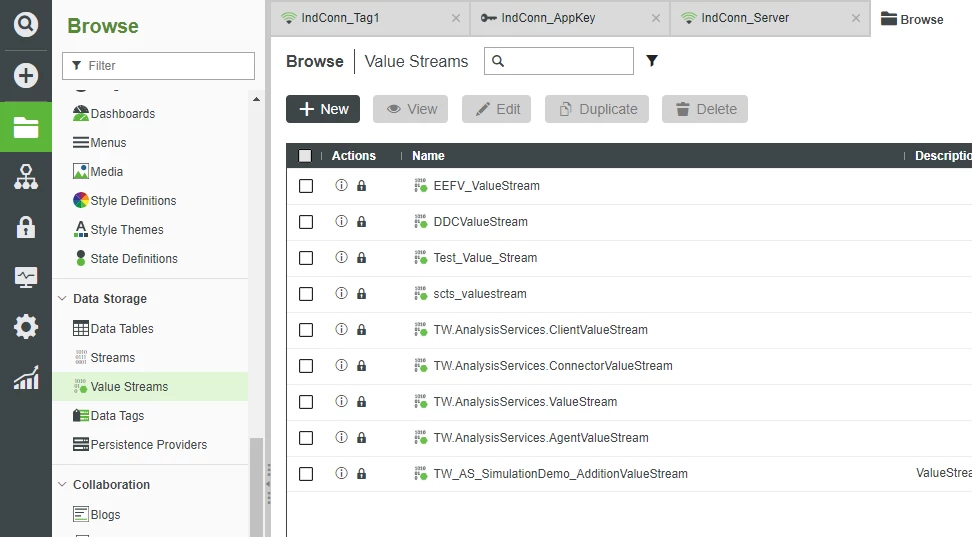Image resolution: width=972 pixels, height=537 pixels.
Task: Check the DDCValueStream row checkbox
Action: 306,222
